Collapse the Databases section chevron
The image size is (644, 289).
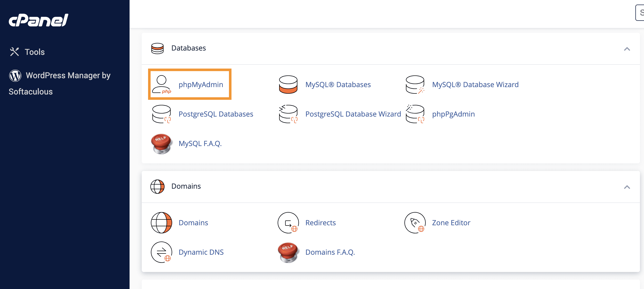pyautogui.click(x=627, y=49)
